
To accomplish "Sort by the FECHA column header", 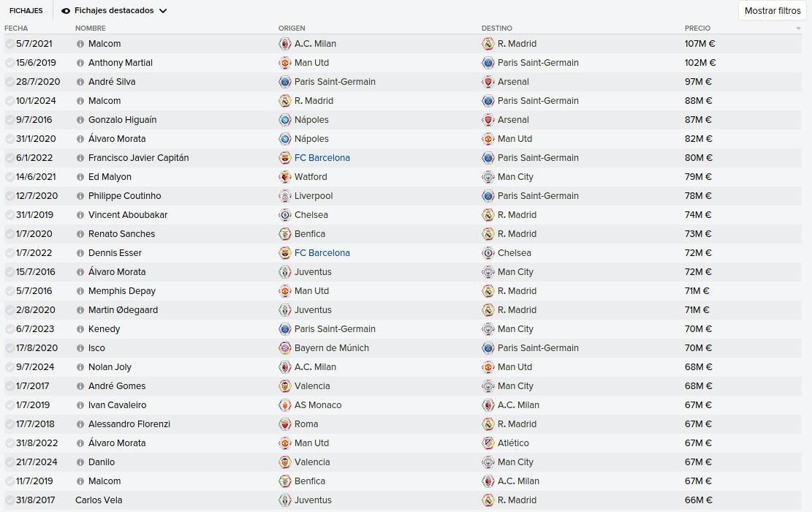I will 16,28.
